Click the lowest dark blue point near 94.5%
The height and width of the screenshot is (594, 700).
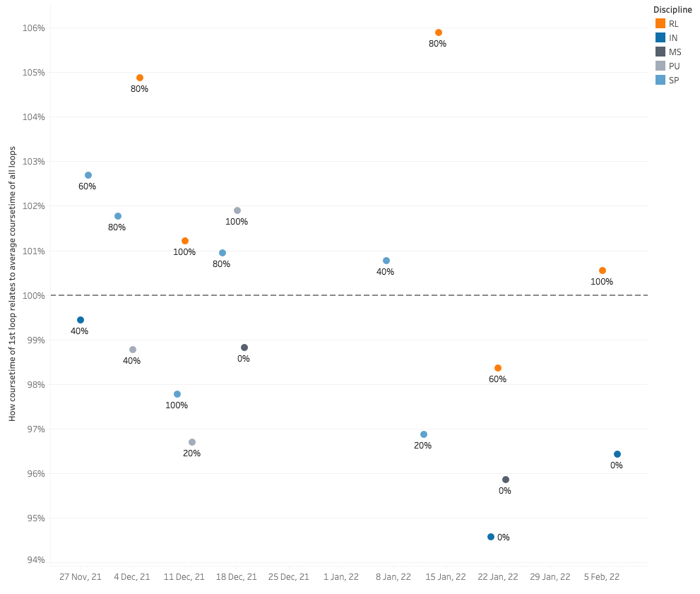pos(491,537)
